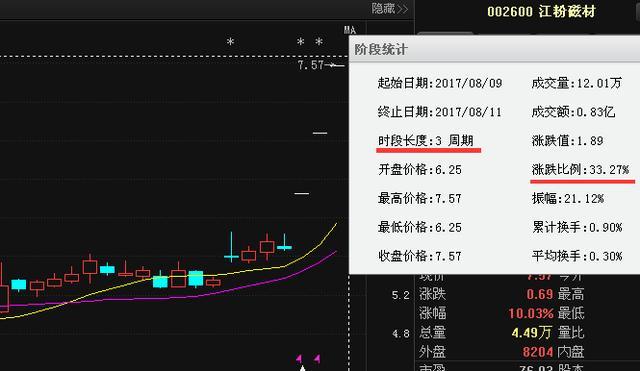
Task: Select the 起始日期:2017/08/09 field
Action: [x=440, y=83]
